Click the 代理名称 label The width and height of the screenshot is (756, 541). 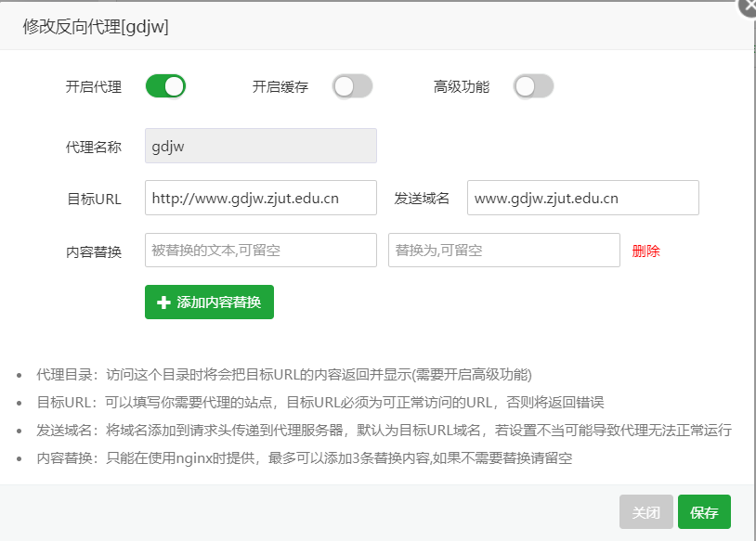tap(94, 147)
